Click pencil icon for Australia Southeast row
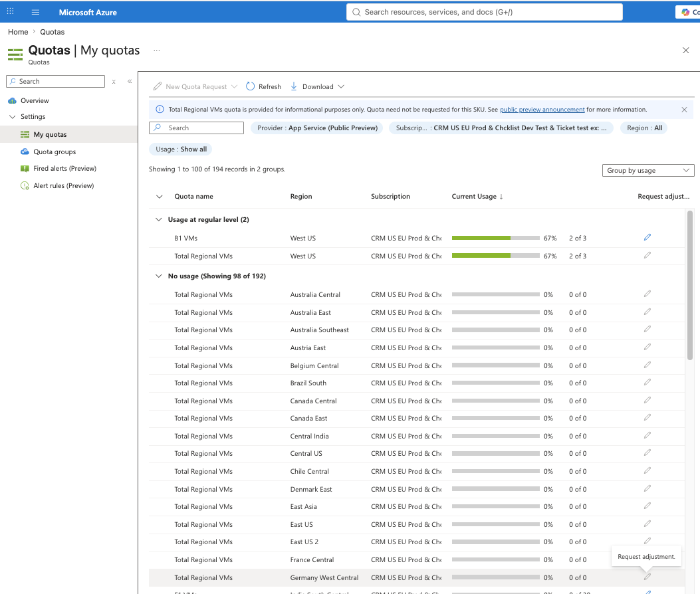The width and height of the screenshot is (700, 594). (647, 329)
